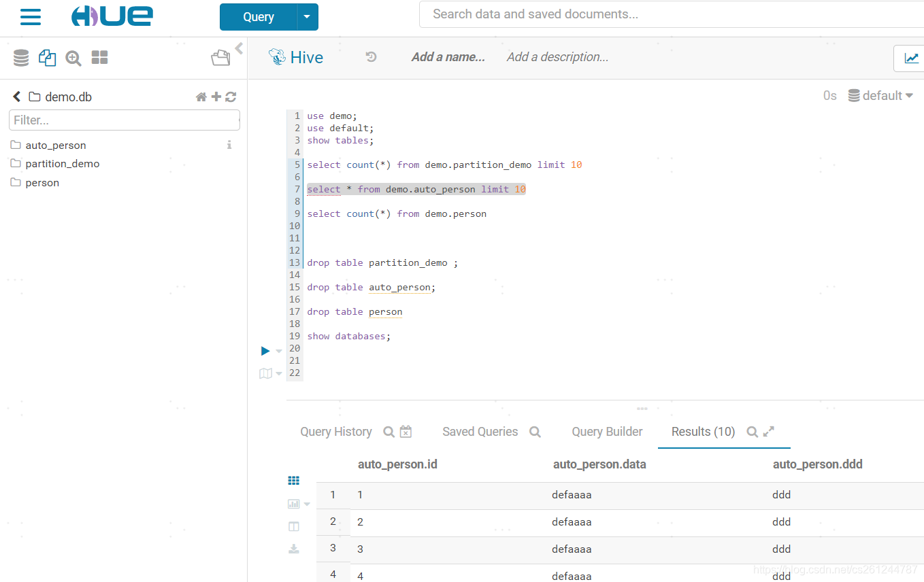Refresh the demo.db table list

(x=231, y=97)
